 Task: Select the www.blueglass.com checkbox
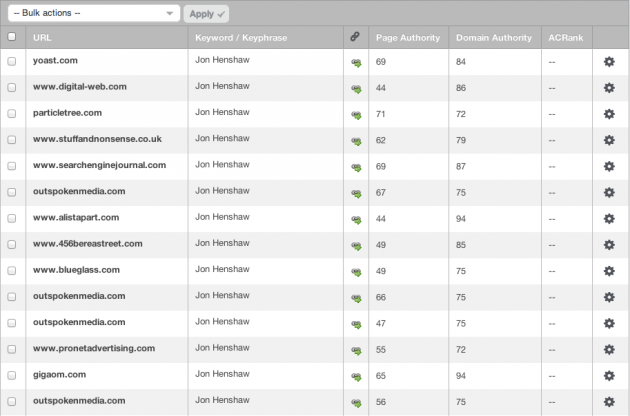12,271
